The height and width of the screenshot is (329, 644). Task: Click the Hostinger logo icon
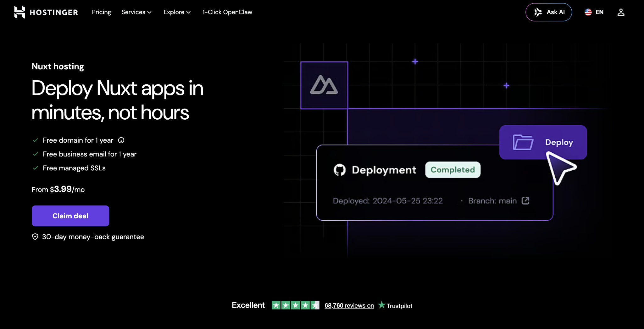click(19, 12)
